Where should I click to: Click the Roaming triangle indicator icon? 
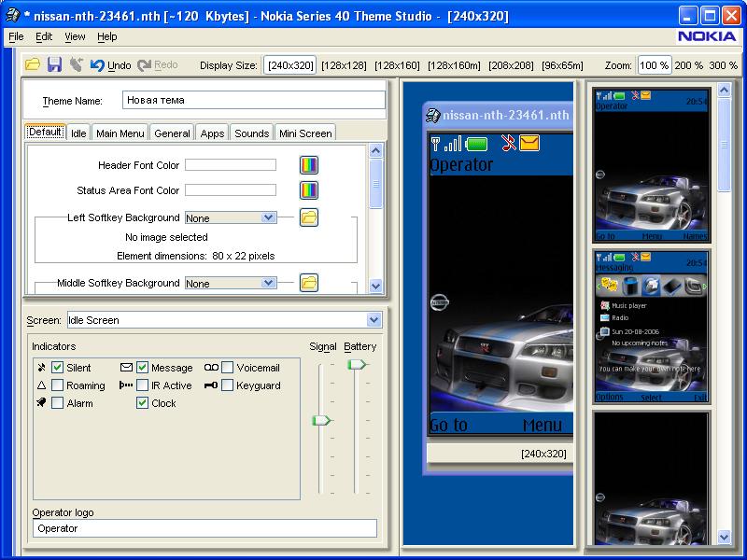(42, 385)
